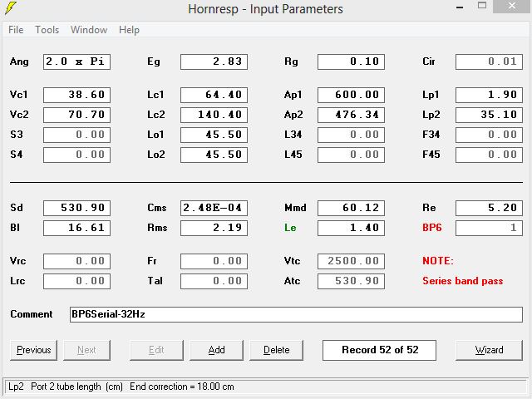Click the Lo2 field 45.50
This screenshot has width=532, height=399.
pos(214,155)
